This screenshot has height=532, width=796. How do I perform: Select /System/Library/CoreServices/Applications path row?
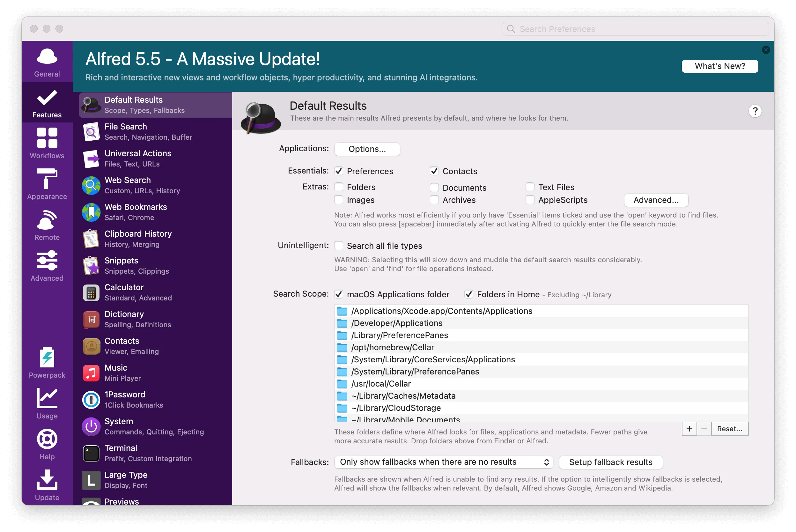[x=541, y=359]
